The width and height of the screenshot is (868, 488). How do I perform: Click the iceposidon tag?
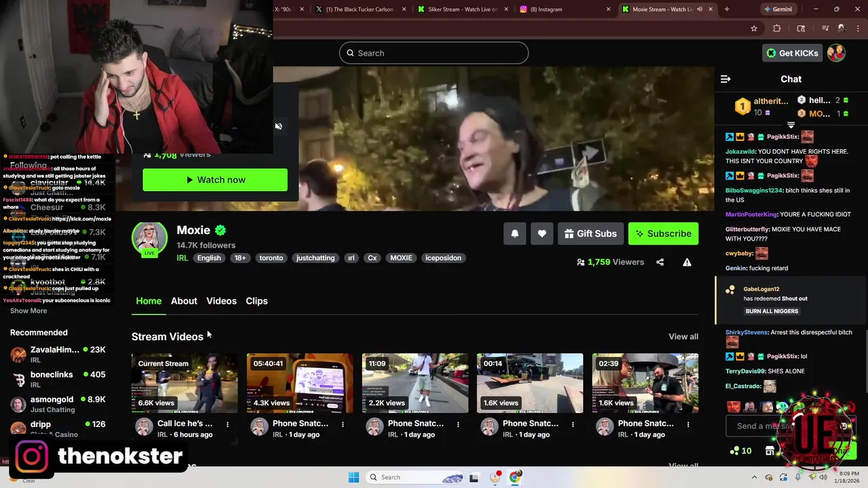tap(443, 258)
